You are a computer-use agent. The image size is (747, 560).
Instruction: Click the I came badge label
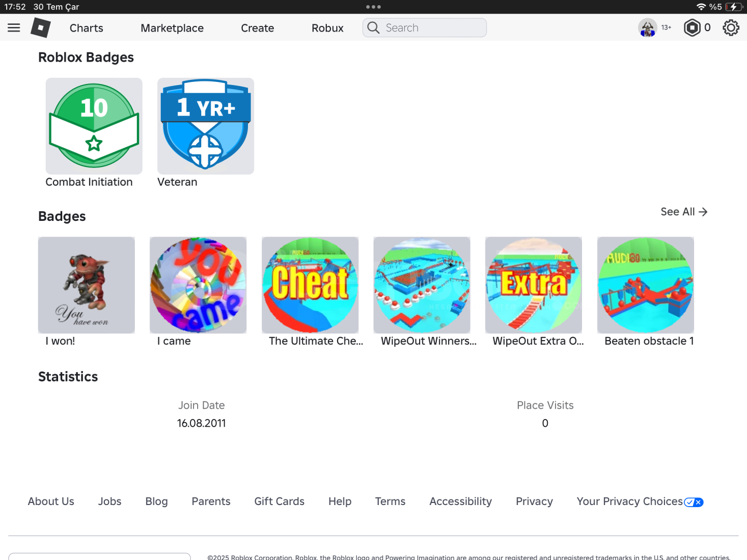tap(174, 341)
